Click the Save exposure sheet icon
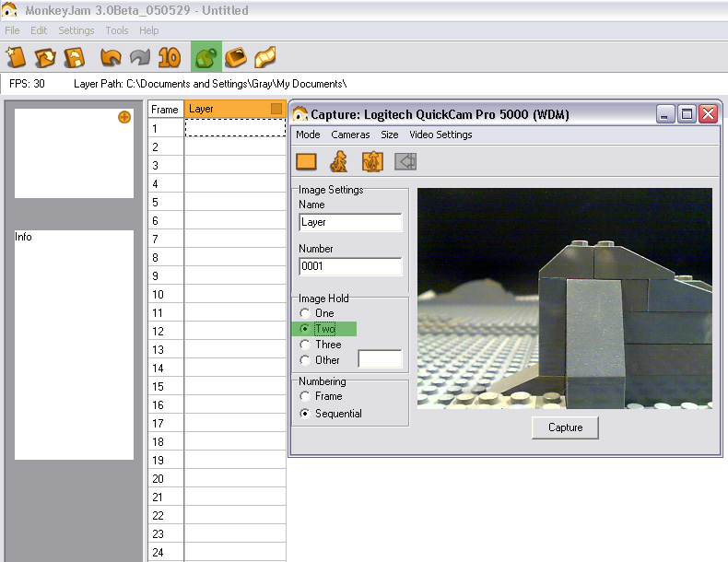 coord(74,57)
